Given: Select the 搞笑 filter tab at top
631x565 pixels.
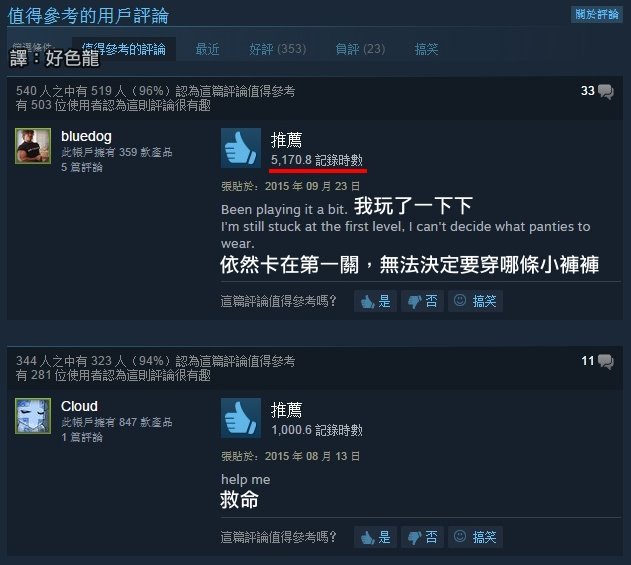Looking at the screenshot, I should 426,49.
